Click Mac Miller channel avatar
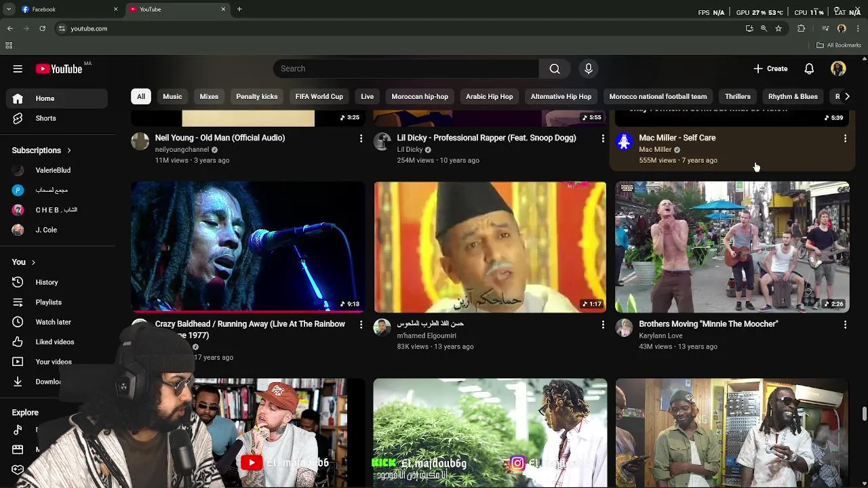 624,141
